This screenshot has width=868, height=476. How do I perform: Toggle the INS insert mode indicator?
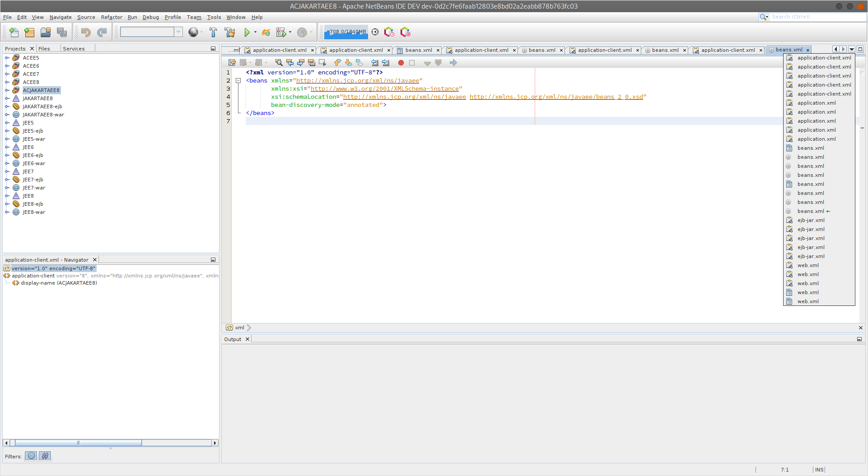(x=819, y=470)
